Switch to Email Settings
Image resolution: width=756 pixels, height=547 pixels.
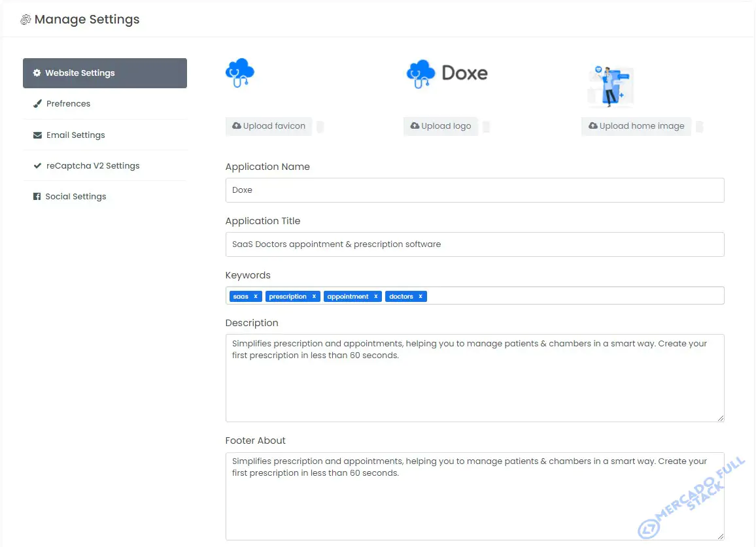[x=105, y=135]
